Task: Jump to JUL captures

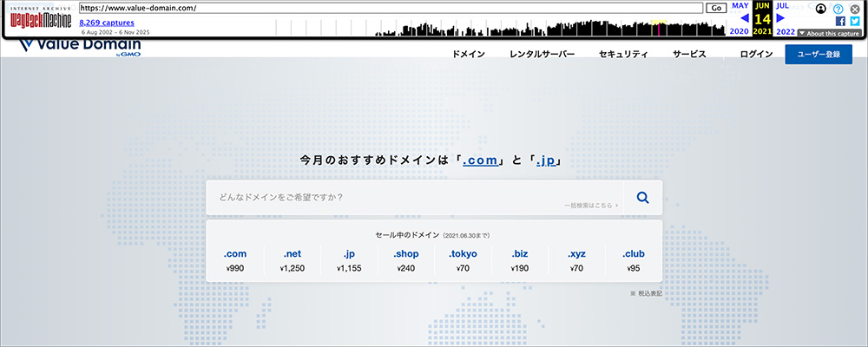Action: coord(782,5)
